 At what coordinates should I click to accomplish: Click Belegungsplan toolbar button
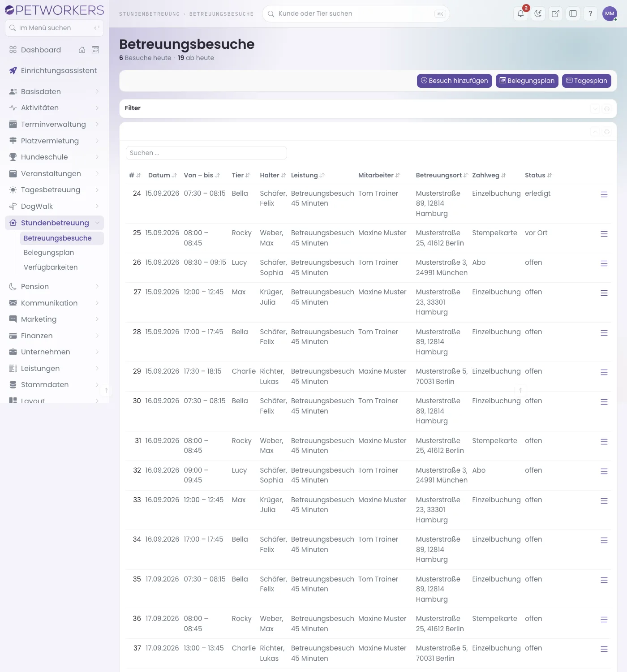point(527,81)
